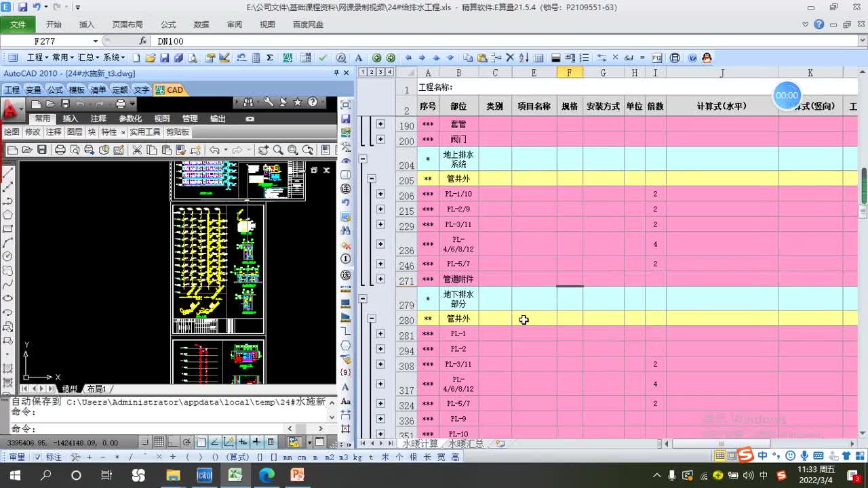Click the 审里 button in bottom bar

(17, 457)
